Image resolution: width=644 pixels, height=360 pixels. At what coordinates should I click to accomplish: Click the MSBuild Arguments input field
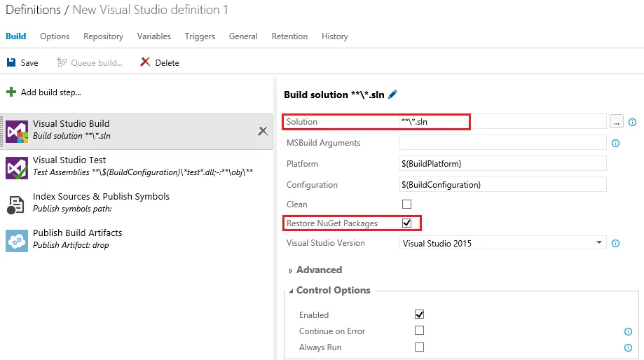(502, 143)
